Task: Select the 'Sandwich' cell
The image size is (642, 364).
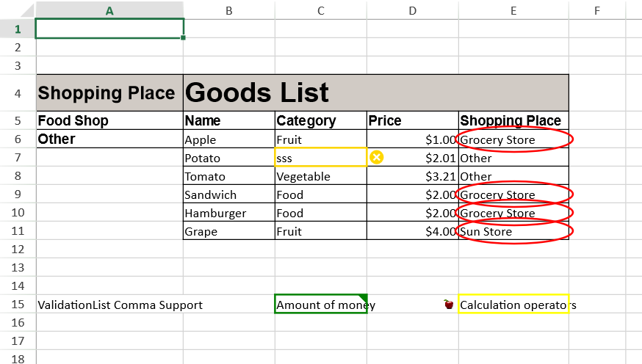Action: pos(229,194)
